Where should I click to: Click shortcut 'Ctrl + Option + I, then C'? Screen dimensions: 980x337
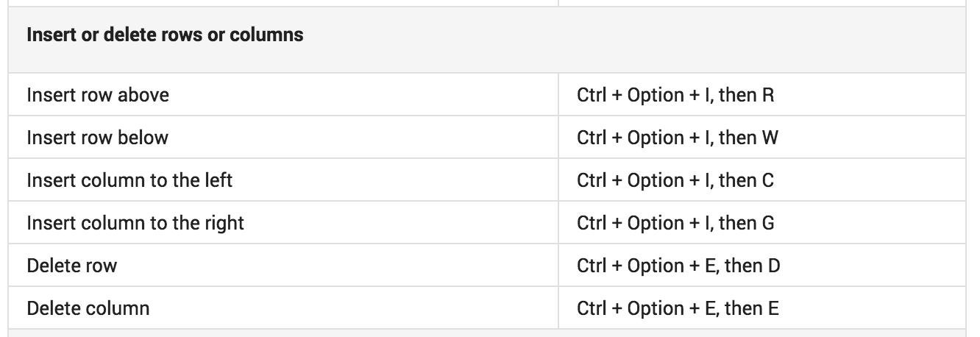[x=676, y=180]
